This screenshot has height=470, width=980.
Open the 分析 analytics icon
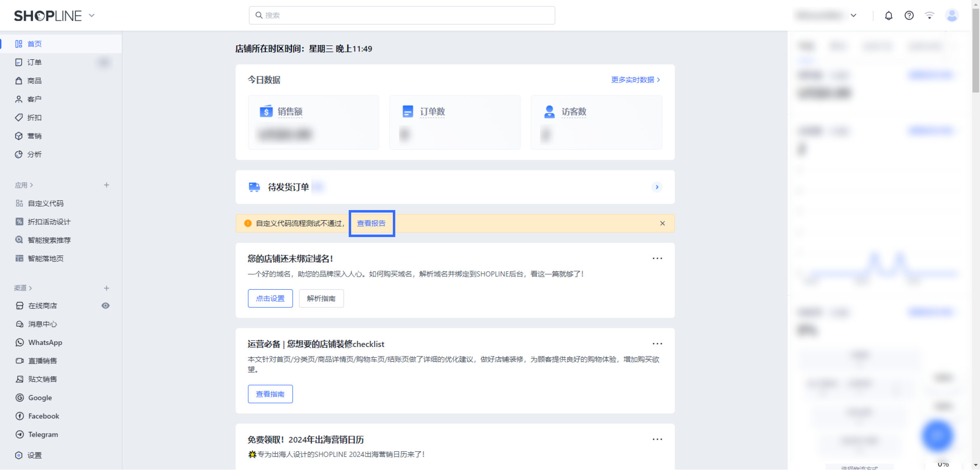pyautogui.click(x=19, y=154)
